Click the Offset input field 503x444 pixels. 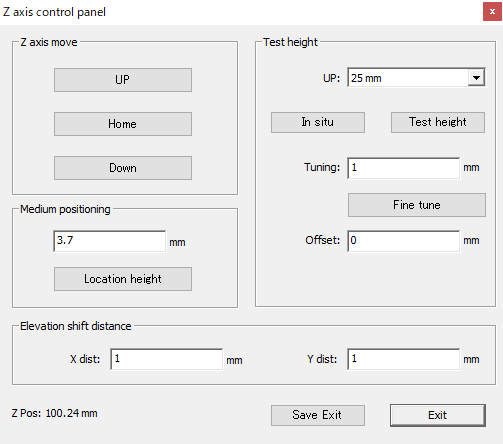coord(404,241)
